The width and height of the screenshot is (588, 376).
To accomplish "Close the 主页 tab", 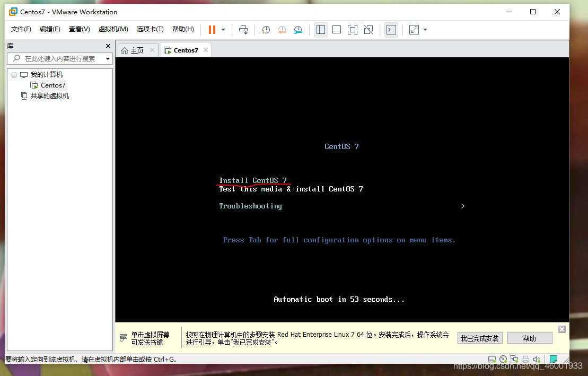I will pos(152,50).
